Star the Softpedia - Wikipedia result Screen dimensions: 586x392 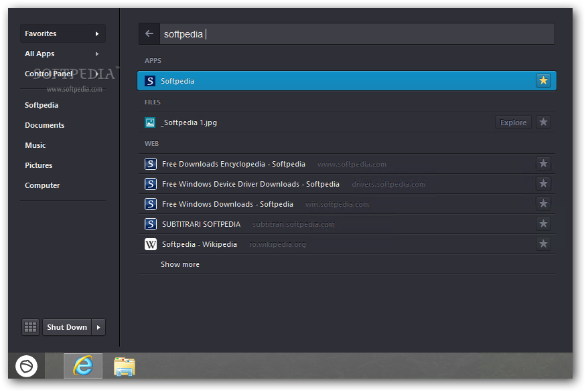tap(543, 244)
